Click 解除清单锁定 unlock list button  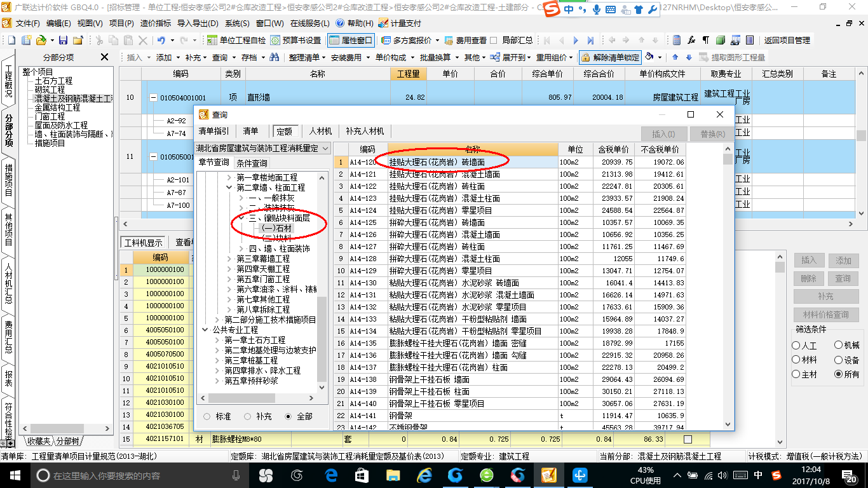[x=610, y=57]
